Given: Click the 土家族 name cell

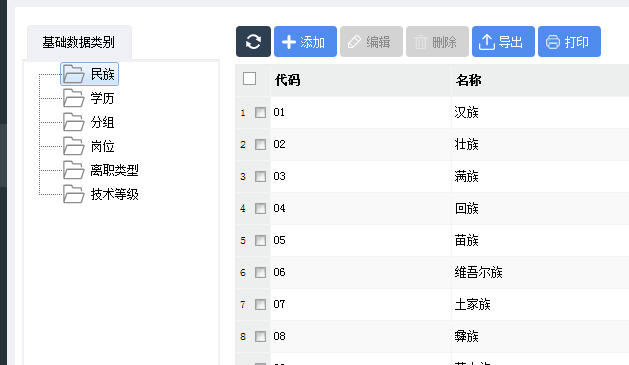Looking at the screenshot, I should point(540,304).
